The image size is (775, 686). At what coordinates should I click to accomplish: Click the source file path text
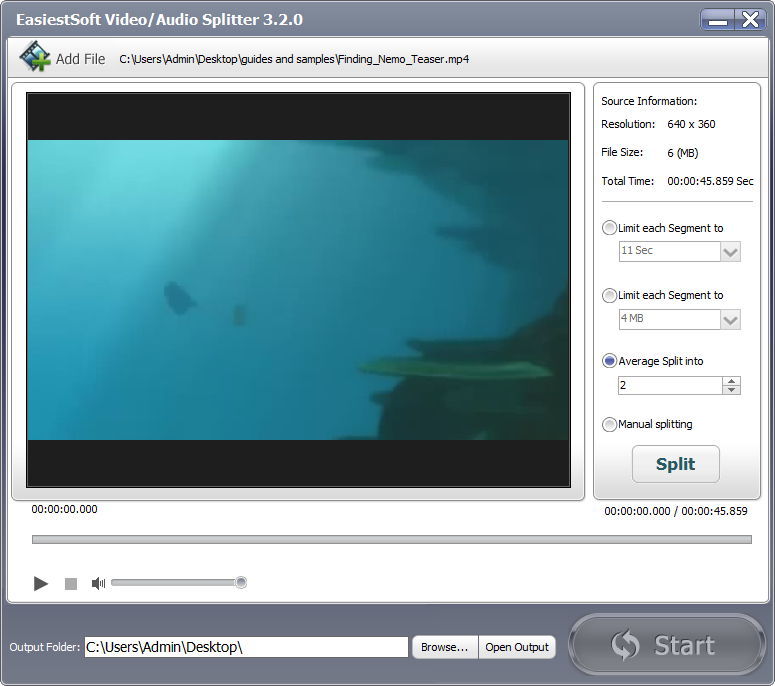[294, 59]
